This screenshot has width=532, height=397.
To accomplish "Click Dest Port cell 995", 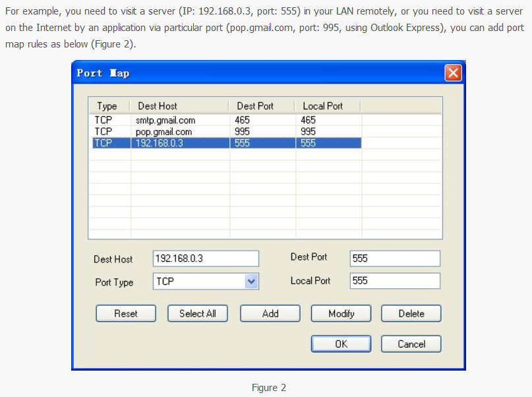I will click(242, 132).
